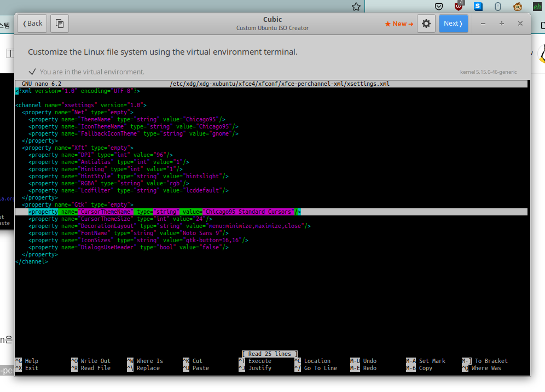The width and height of the screenshot is (545, 392).
Task: Click the ^X Exit shortcut in nano
Action: coord(27,368)
